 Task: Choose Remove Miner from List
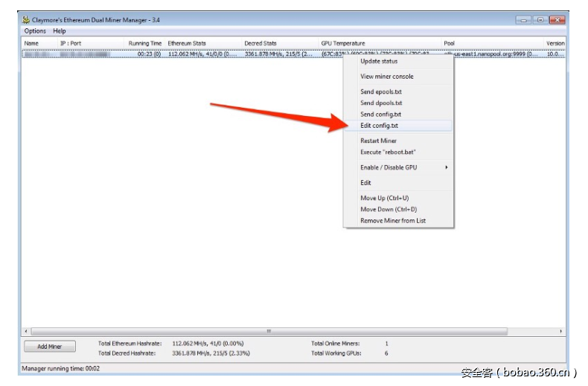pyautogui.click(x=393, y=221)
